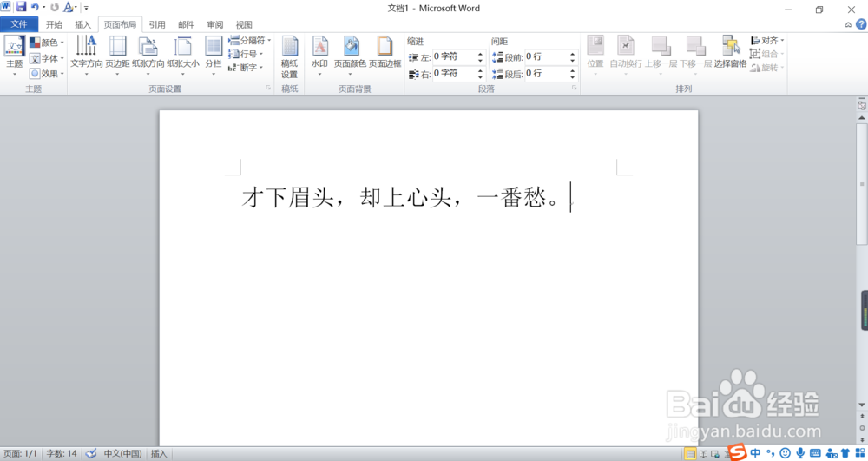The image size is (868, 461).
Task: Click the Sogou skin shirt icon
Action: [x=845, y=453]
